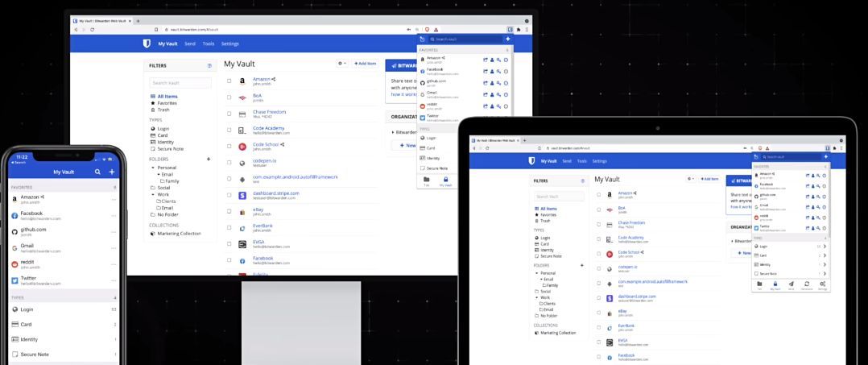Screen dimensions: 868x365
Task: Click the Amazon logo icon in the desktop monitor vault list
Action: pos(242,81)
